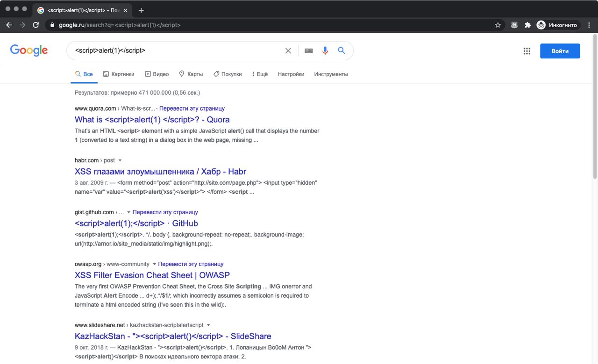The height and width of the screenshot is (364, 598).
Task: Open the Quora result title link
Action: [x=152, y=119]
